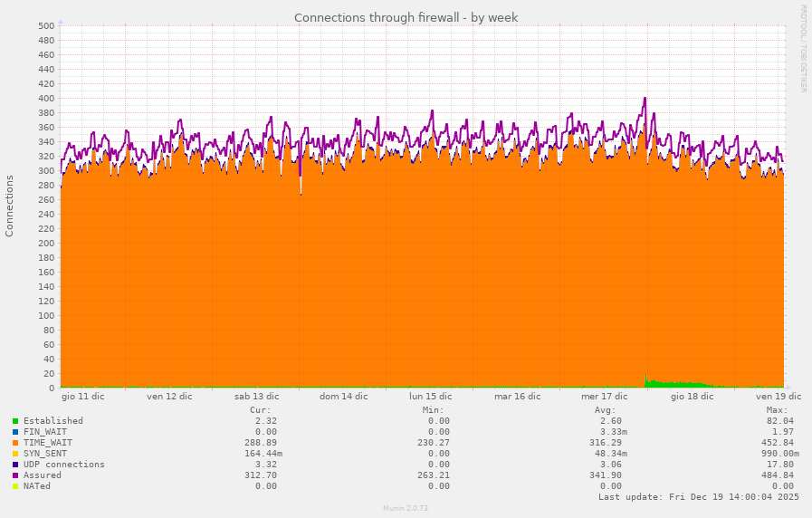Click the TIME_WAIT current value 288.89
Image resolution: width=812 pixels, height=518 pixels.
pyautogui.click(x=261, y=442)
